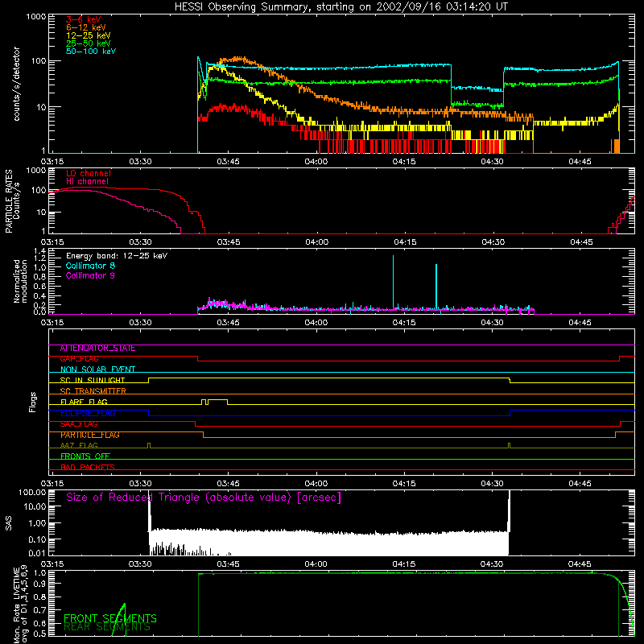Click the LO channel legend label
The width and height of the screenshot is (644, 644).
point(89,173)
